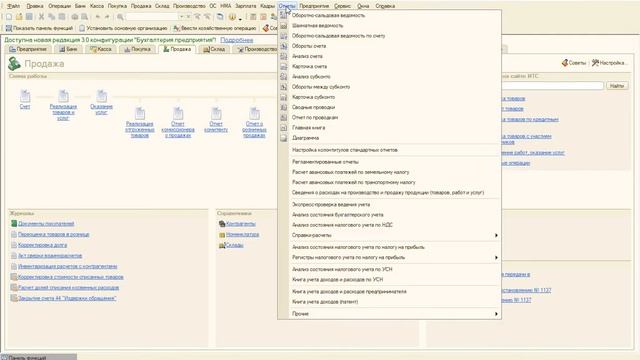The image size is (640, 360).
Task: Select Расчет авансовых платежей по земельному налогу
Action: pos(350,172)
